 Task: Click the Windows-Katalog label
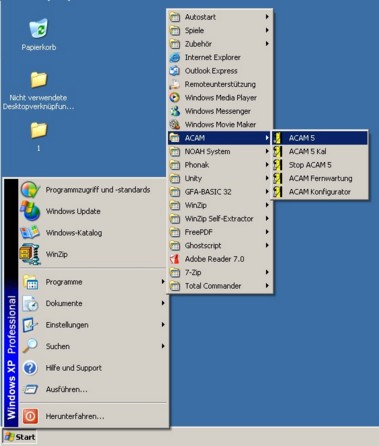74,233
